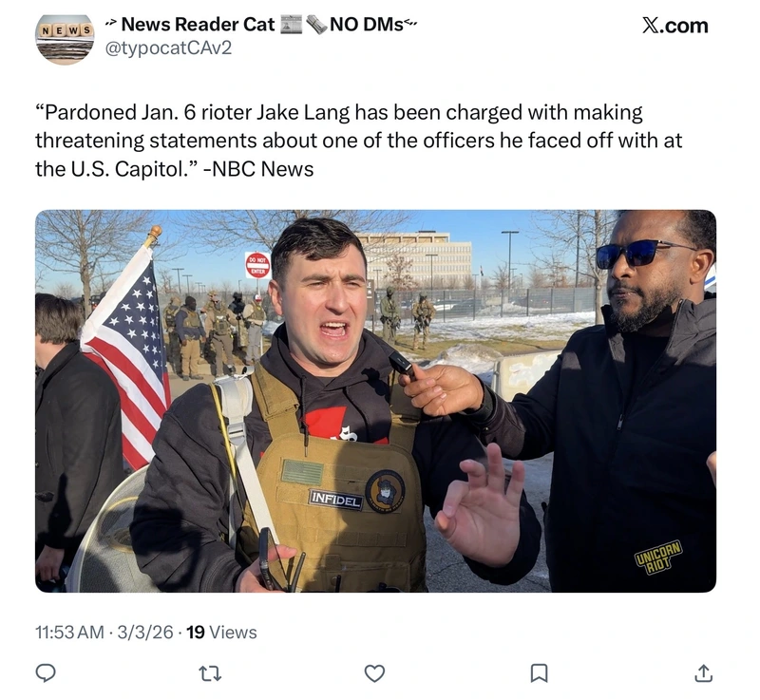Bookmark this post with the bookmark icon
760x700 pixels.
tap(540, 672)
